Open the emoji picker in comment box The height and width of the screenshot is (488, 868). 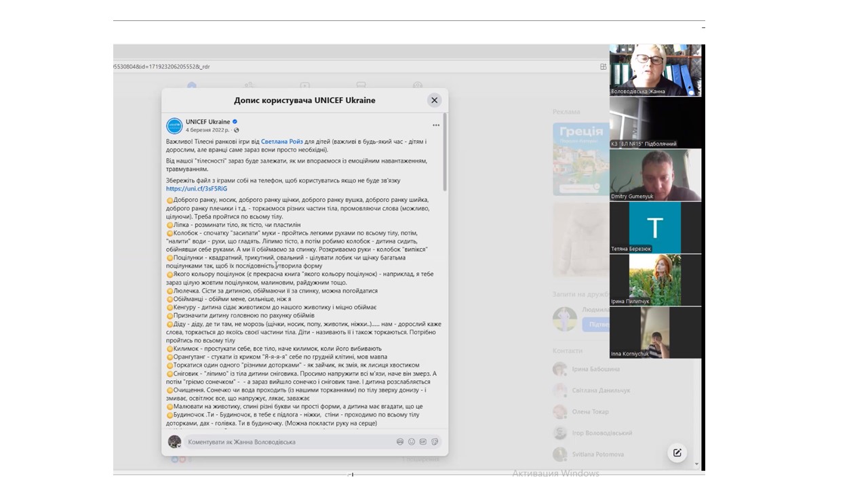pos(412,442)
